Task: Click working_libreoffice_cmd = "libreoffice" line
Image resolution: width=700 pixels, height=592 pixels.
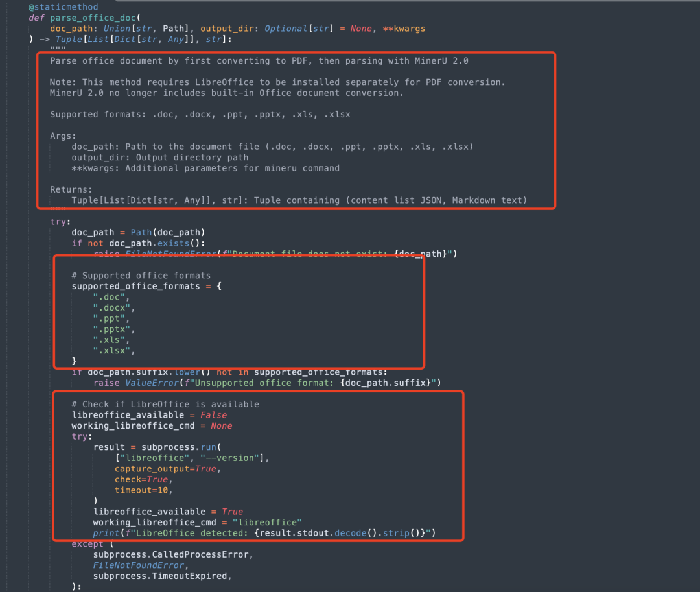Action: [x=197, y=523]
